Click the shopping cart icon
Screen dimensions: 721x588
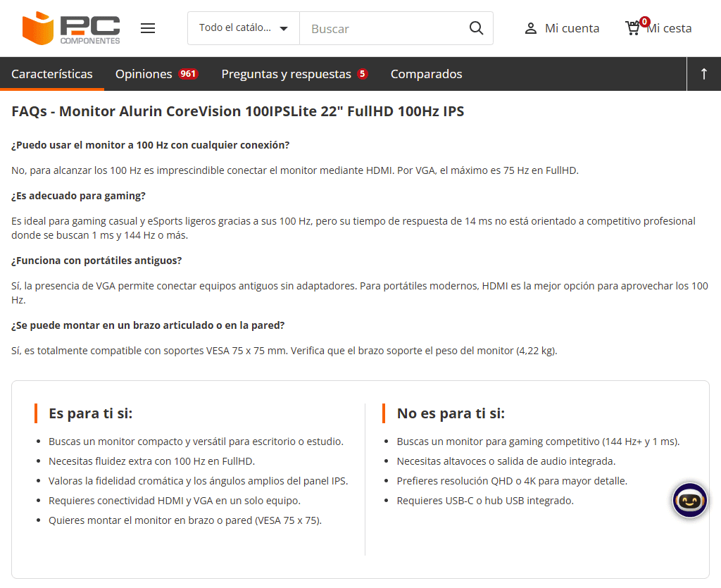point(633,28)
